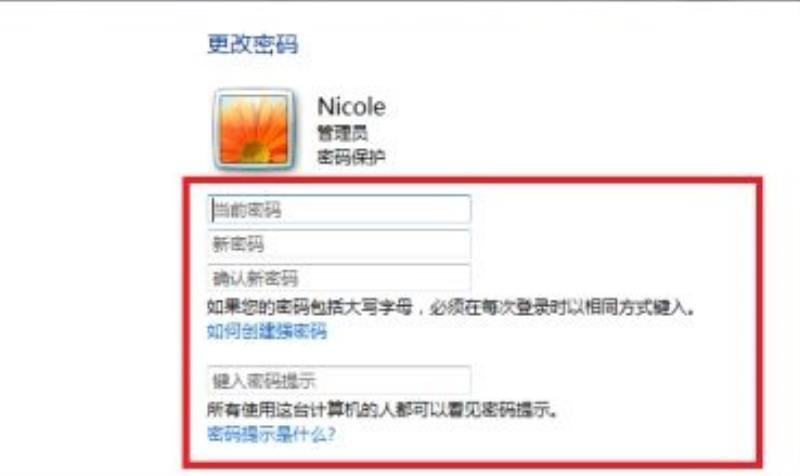Click the 更改密码 page heading
Viewport: 800px width, 476px height.
253,44
